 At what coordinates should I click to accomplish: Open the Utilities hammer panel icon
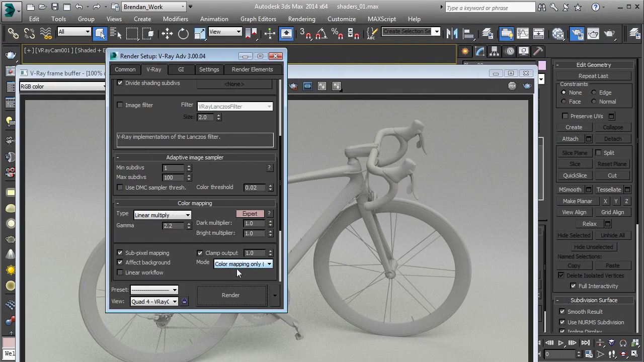pos(538,51)
